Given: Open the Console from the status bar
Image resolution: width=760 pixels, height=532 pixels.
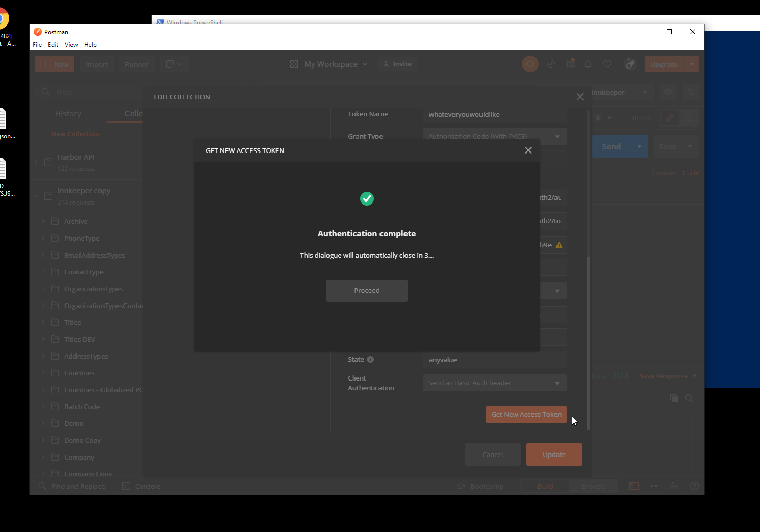Looking at the screenshot, I should (x=141, y=486).
